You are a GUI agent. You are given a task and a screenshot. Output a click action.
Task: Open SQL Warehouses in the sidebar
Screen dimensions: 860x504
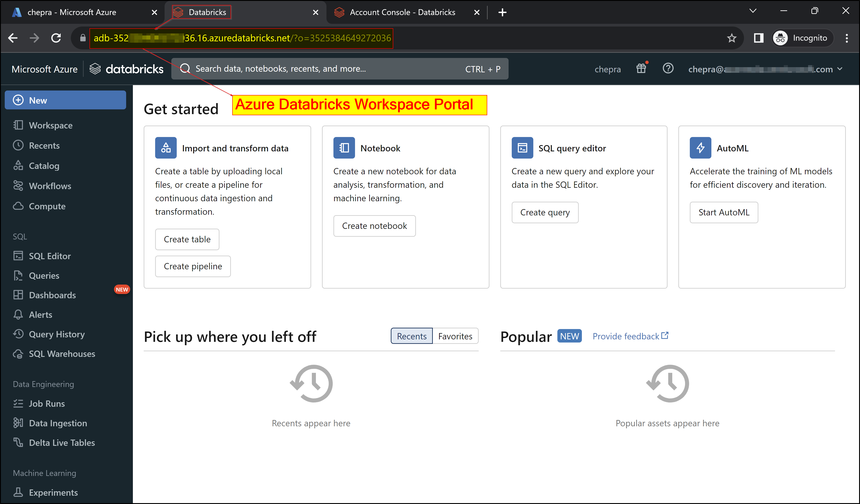[x=62, y=354]
